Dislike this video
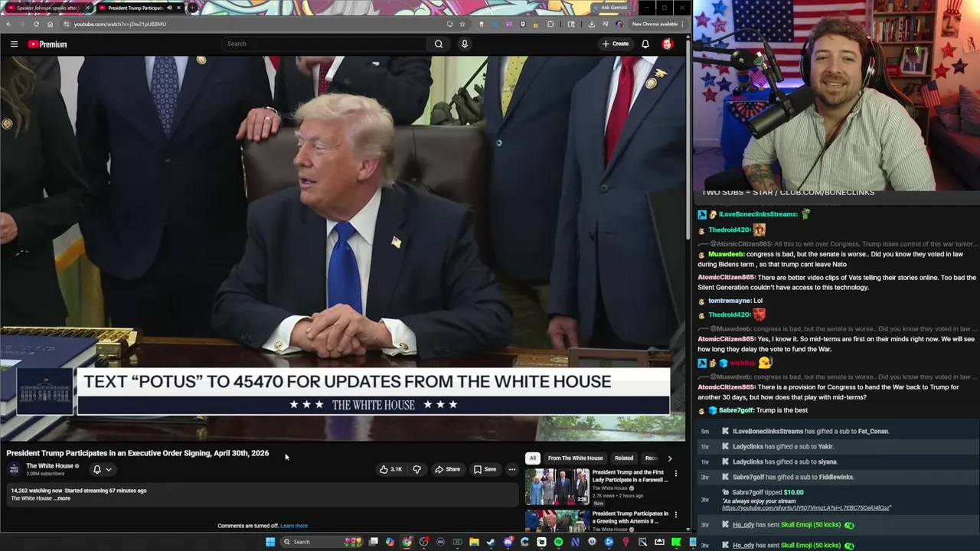The height and width of the screenshot is (551, 980). pyautogui.click(x=417, y=469)
